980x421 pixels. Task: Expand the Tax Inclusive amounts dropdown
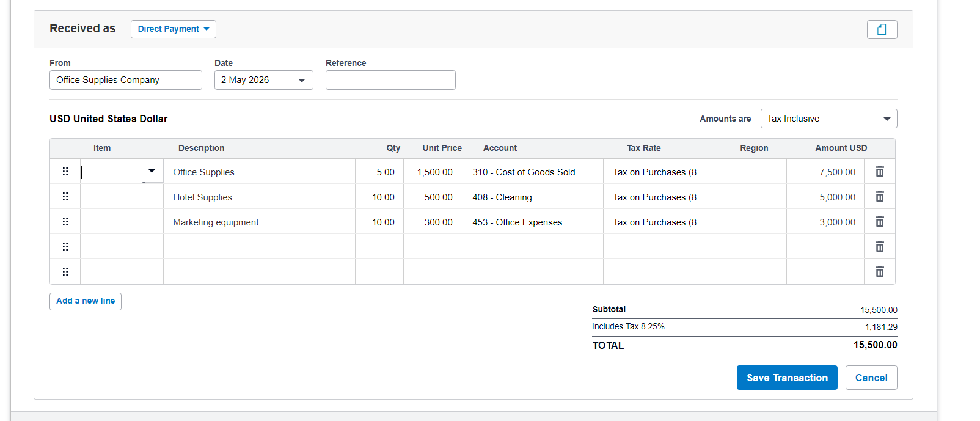828,119
